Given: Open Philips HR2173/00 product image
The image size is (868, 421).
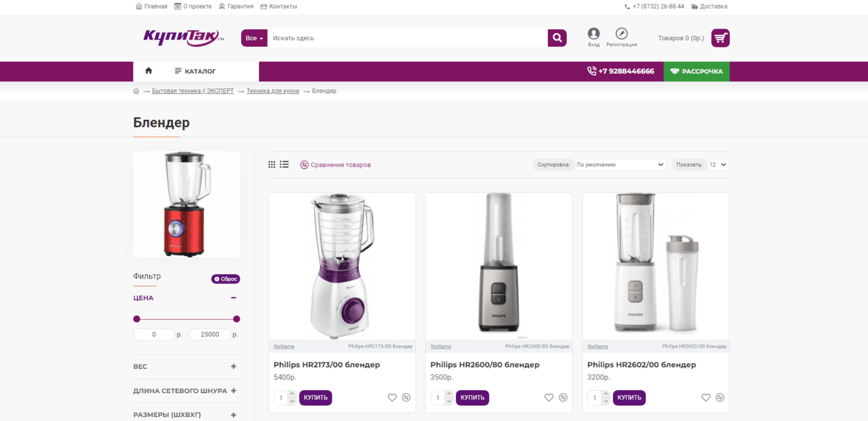Looking at the screenshot, I should [x=342, y=266].
